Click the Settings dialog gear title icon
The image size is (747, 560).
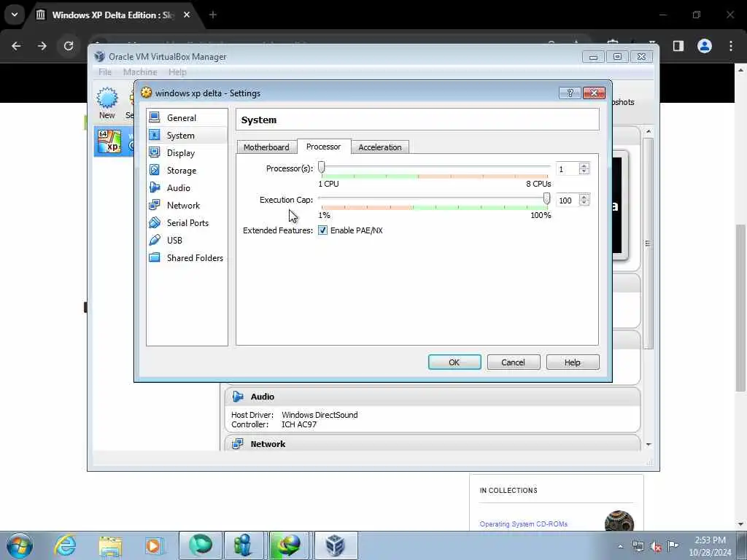click(146, 93)
